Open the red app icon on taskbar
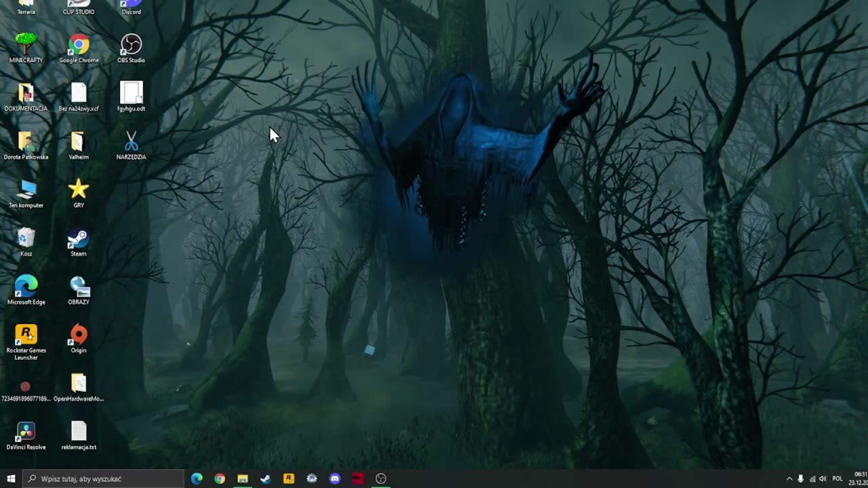This screenshot has height=488, width=868. tap(358, 479)
